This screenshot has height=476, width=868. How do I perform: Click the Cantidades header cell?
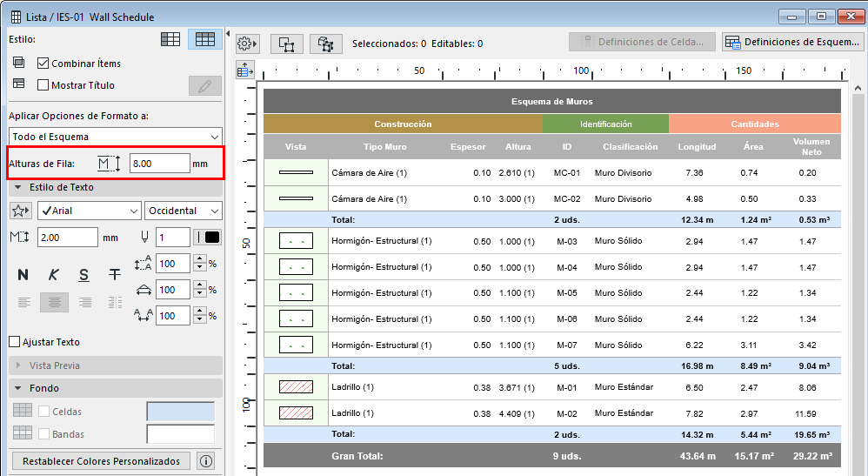[x=755, y=124]
